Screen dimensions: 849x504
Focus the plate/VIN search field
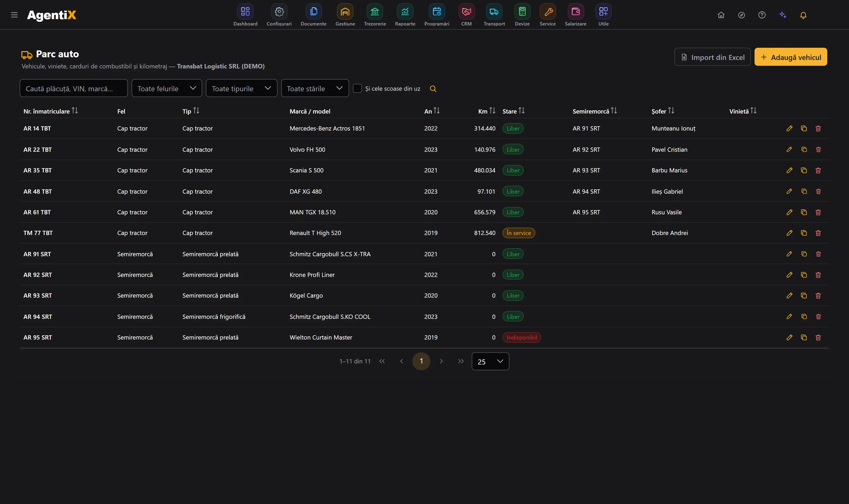[74, 88]
